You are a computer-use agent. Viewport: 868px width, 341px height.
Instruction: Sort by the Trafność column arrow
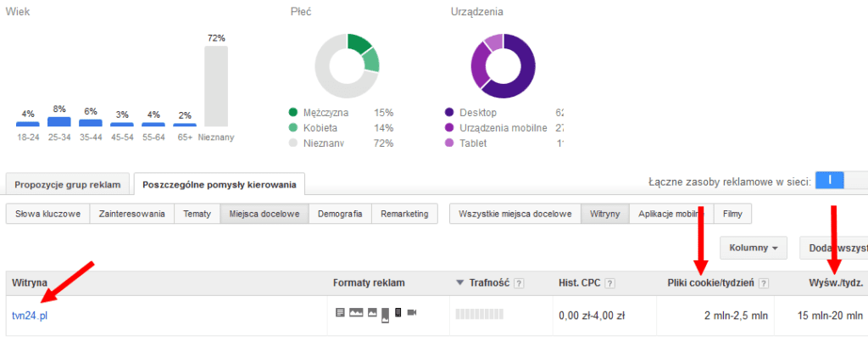(459, 282)
